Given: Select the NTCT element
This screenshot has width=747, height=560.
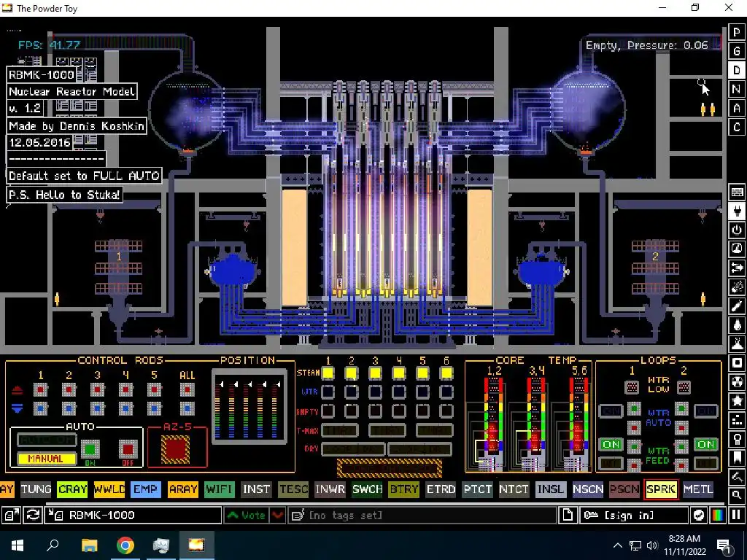Looking at the screenshot, I should click(x=514, y=489).
